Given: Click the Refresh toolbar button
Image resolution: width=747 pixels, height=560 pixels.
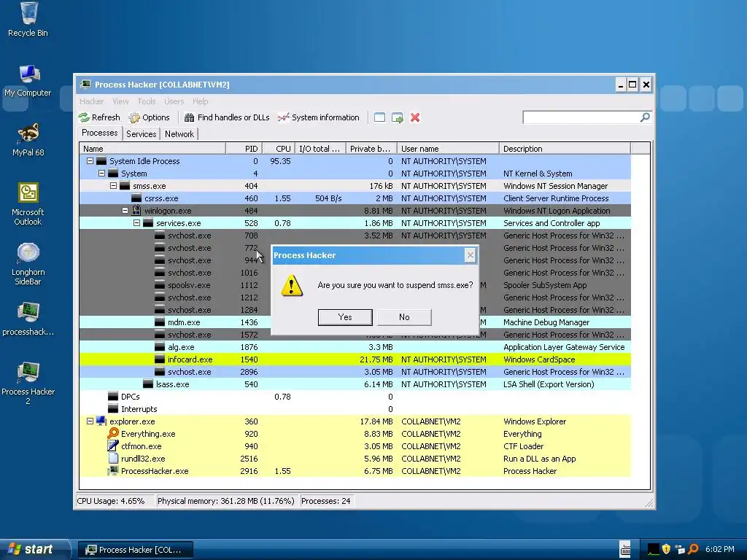Looking at the screenshot, I should pos(99,117).
